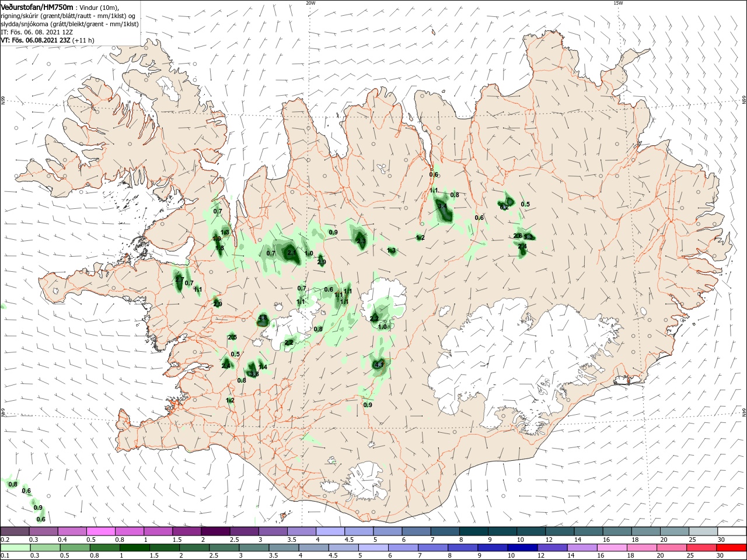This screenshot has height=560, width=747.
Task: Click the bright red swatch ending the lower legend row
Action: (x=732, y=548)
